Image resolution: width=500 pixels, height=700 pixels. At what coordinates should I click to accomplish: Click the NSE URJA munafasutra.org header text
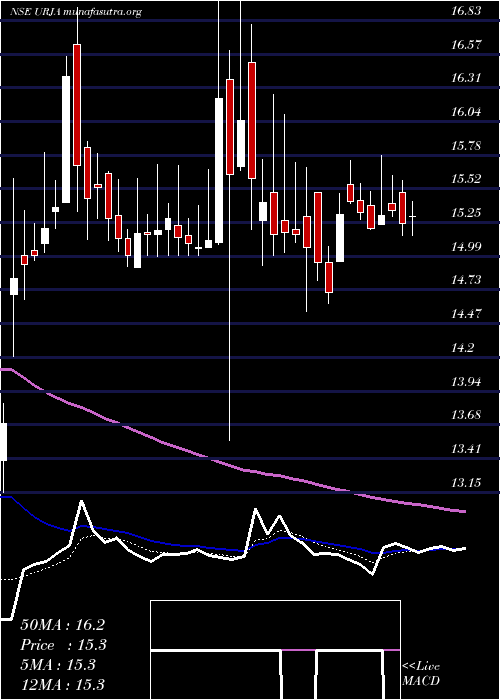(76, 12)
